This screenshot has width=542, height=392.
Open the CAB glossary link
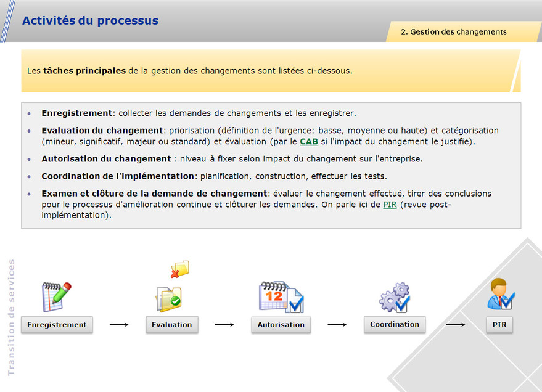pyautogui.click(x=309, y=142)
